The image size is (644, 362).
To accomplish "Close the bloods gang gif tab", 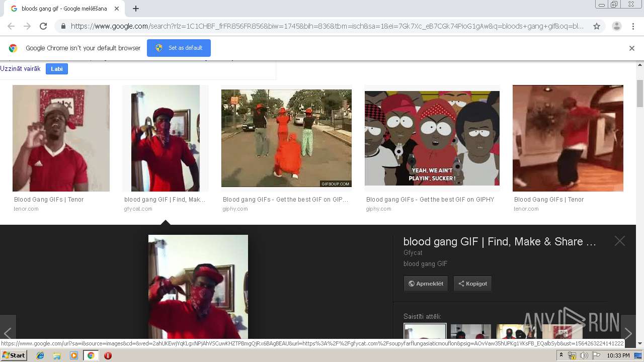I will coord(117,9).
